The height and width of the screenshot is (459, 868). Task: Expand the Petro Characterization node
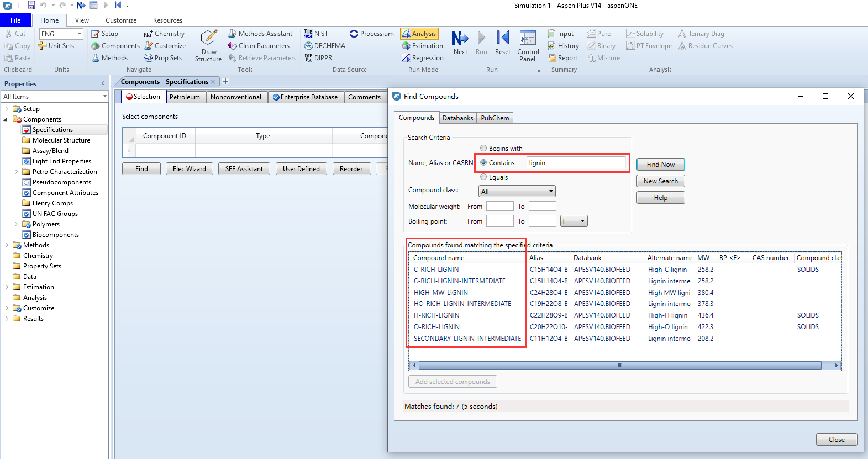coord(16,172)
